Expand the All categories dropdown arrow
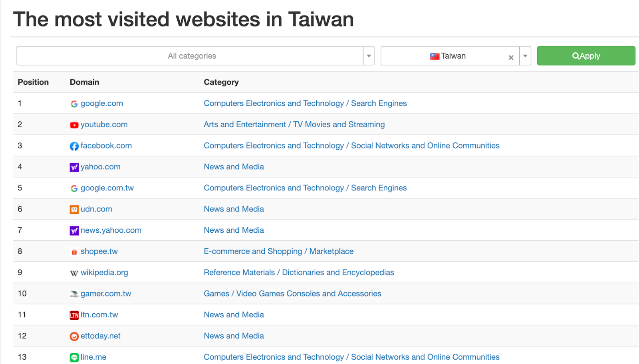 point(369,56)
